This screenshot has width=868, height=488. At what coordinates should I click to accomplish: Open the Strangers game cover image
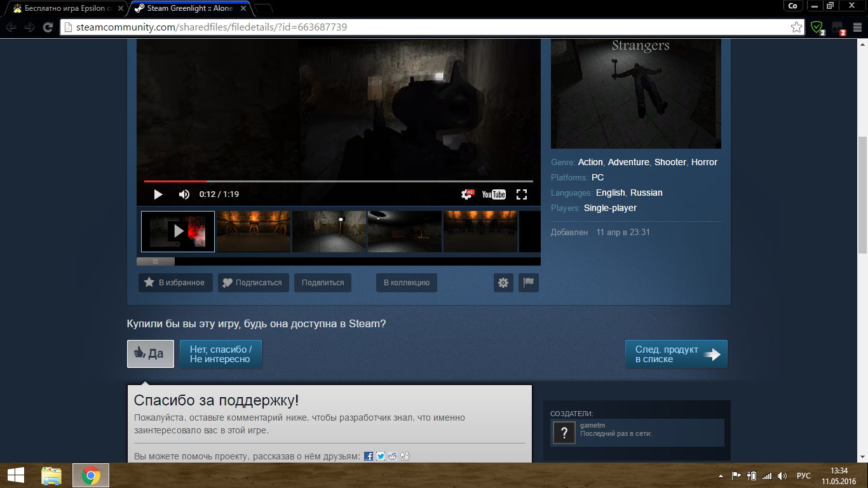(x=636, y=93)
